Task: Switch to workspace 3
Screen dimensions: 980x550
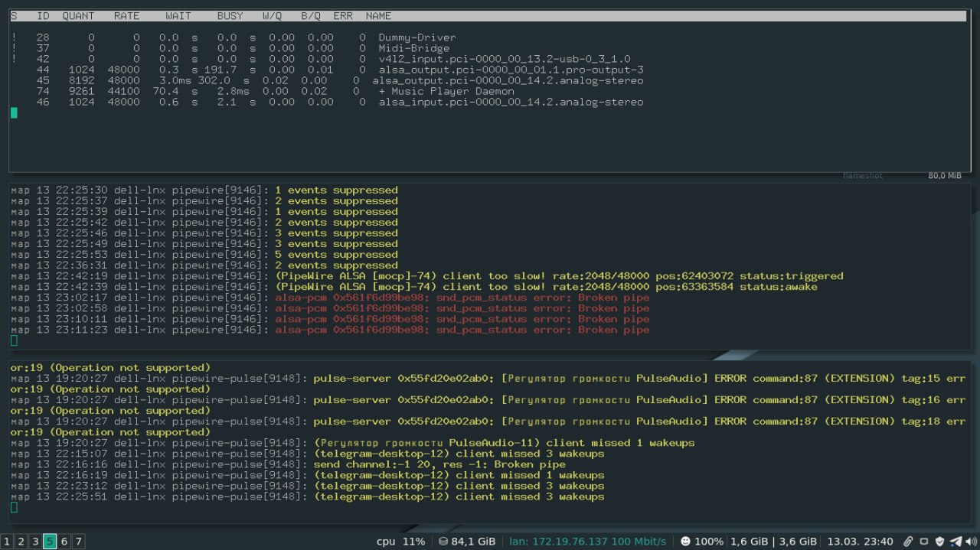Action: pyautogui.click(x=35, y=542)
